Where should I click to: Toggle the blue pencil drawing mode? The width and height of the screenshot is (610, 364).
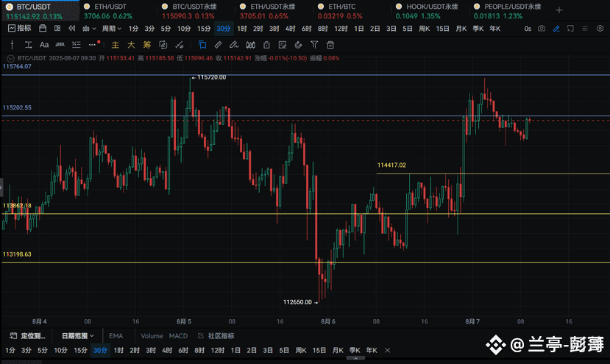coord(556,29)
